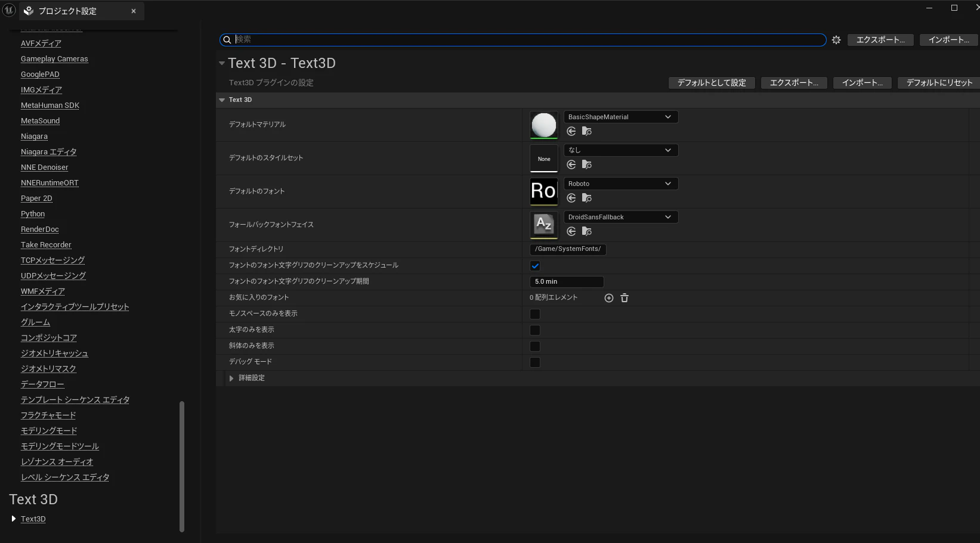The image size is (980, 543).
Task: Click section インポート button beside デフォルトにリセット
Action: (862, 83)
